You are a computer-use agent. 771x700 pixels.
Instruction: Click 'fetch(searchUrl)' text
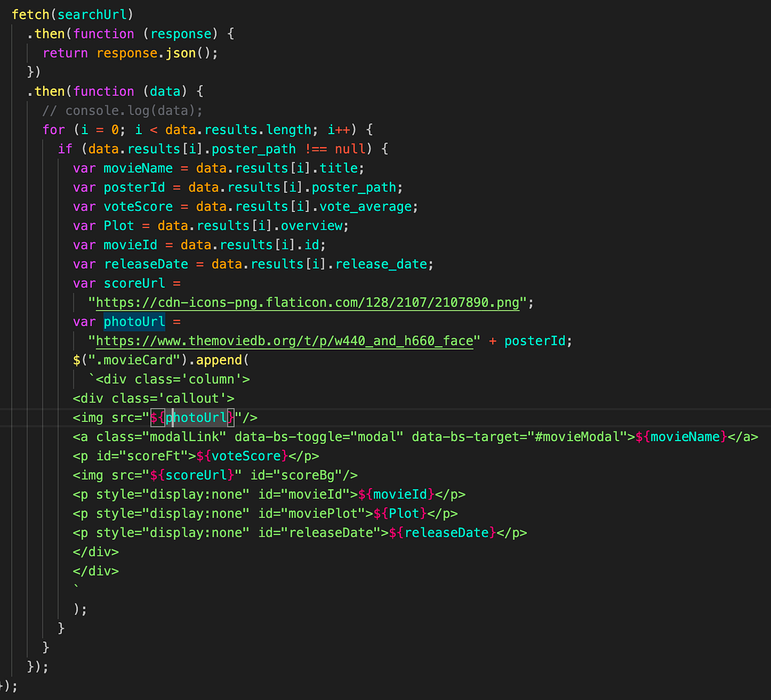73,14
